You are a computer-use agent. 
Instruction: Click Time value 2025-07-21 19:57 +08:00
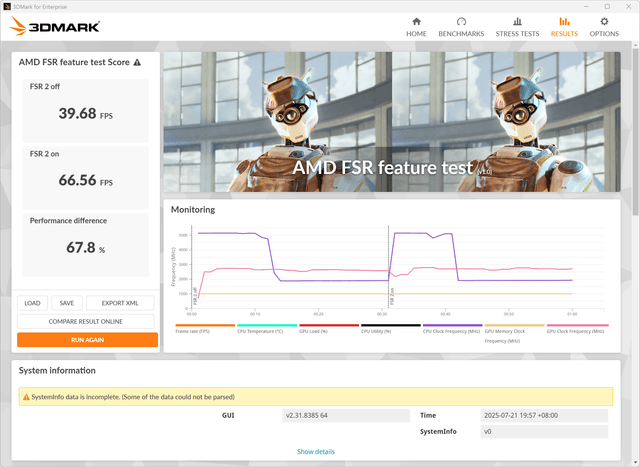coord(544,415)
